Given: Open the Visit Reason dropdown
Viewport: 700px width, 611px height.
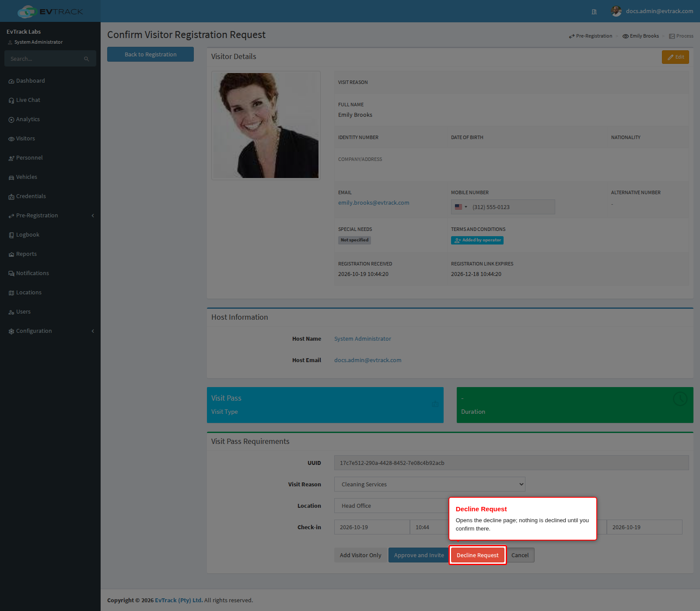Looking at the screenshot, I should [x=430, y=484].
